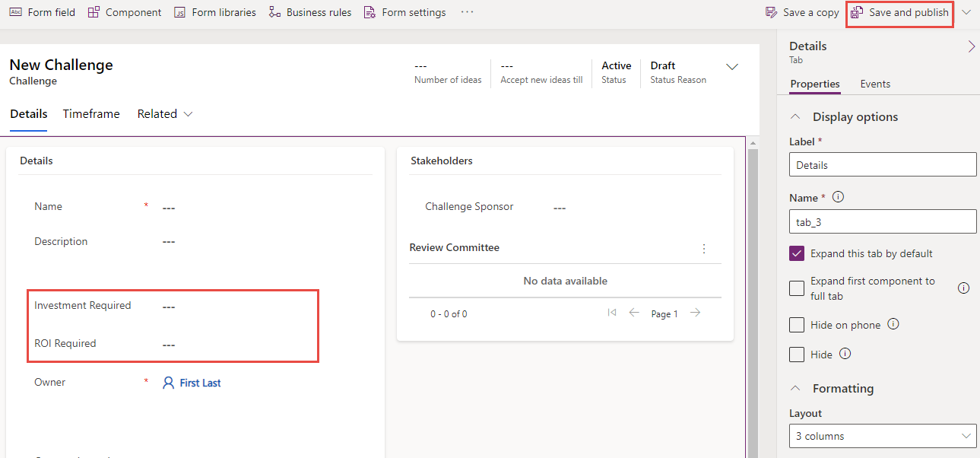Collapse the Display options section
The image size is (980, 458).
coord(796,117)
